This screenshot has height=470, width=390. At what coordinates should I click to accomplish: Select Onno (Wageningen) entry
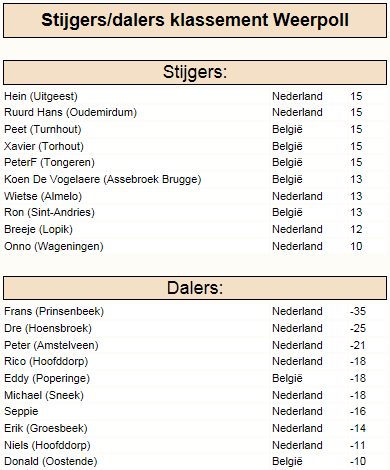pyautogui.click(x=54, y=246)
